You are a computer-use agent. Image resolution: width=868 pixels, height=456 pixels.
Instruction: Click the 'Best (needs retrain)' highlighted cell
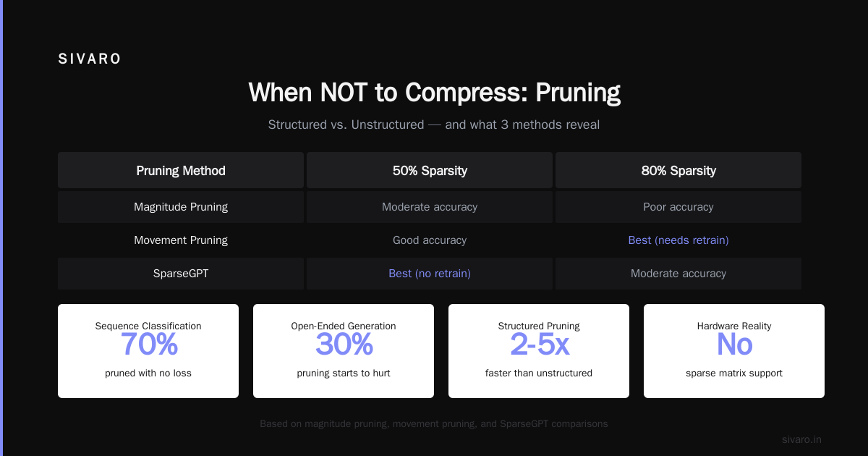(x=678, y=240)
